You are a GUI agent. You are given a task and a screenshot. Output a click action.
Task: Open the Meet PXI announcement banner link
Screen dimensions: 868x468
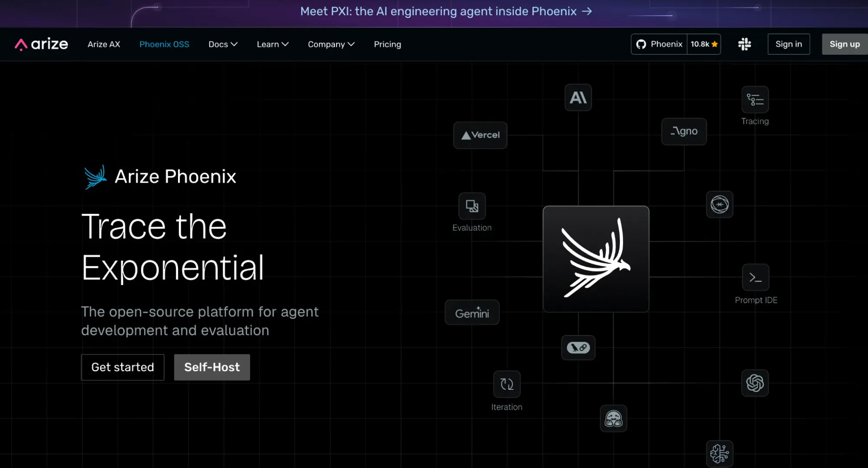click(x=446, y=11)
